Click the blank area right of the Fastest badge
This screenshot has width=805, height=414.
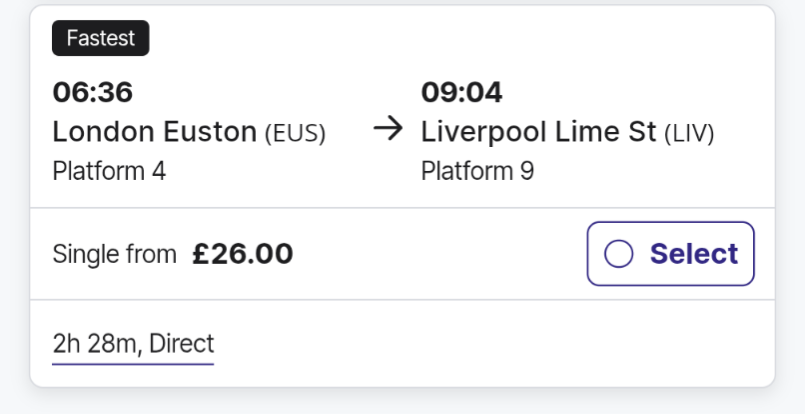click(x=450, y=39)
